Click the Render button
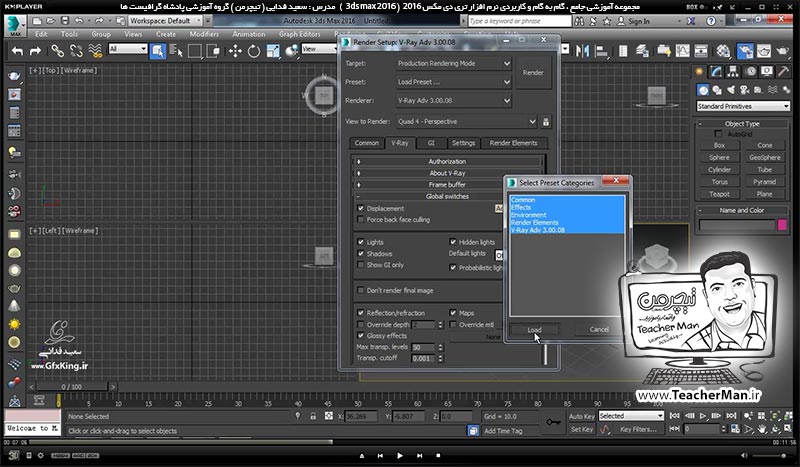Image resolution: width=800 pixels, height=467 pixels. click(x=533, y=73)
